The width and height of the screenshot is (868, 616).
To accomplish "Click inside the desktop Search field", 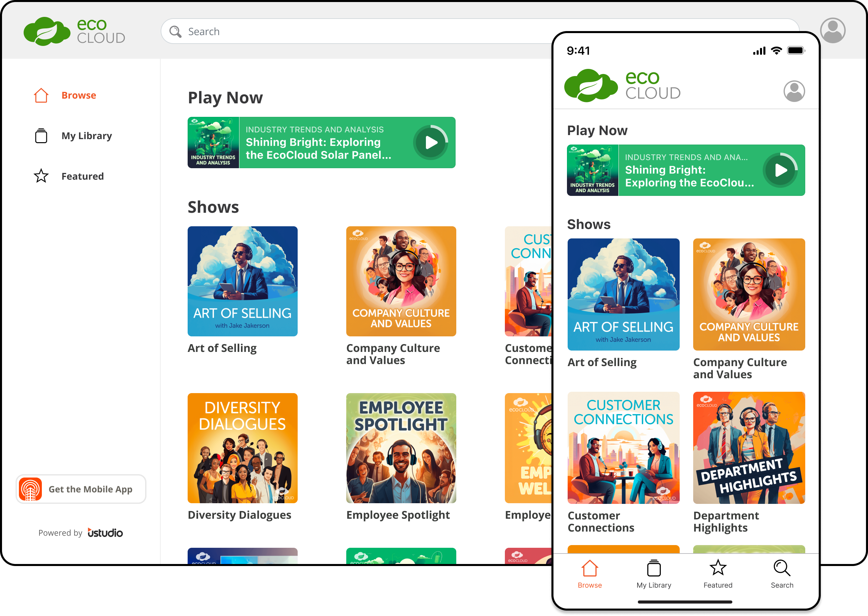I will pos(480,31).
